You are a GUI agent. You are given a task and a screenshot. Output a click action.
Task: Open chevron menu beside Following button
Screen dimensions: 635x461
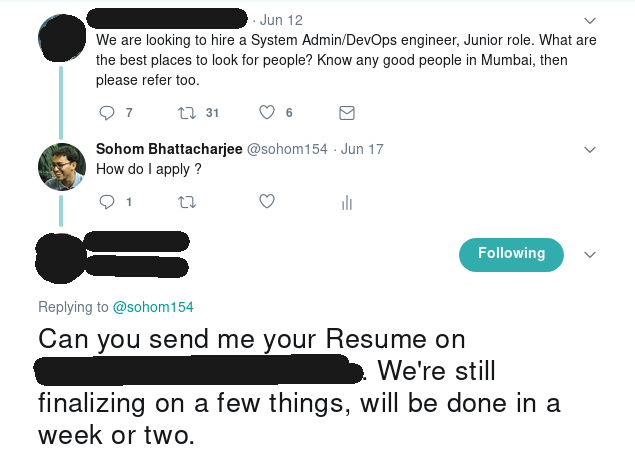coord(590,254)
